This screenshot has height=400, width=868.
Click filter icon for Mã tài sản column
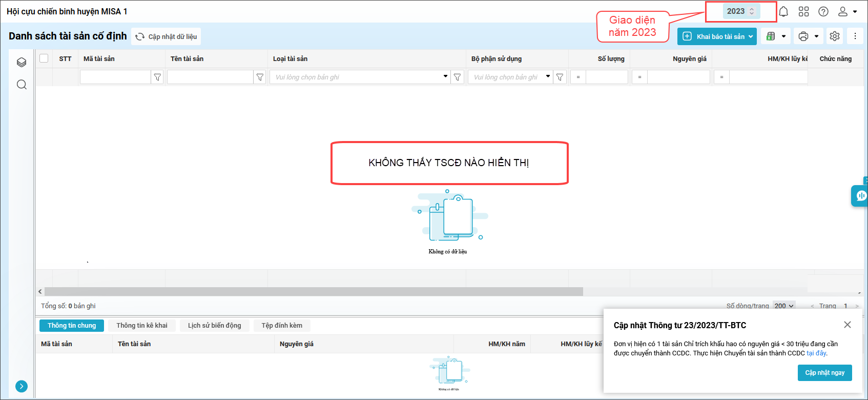click(x=157, y=77)
